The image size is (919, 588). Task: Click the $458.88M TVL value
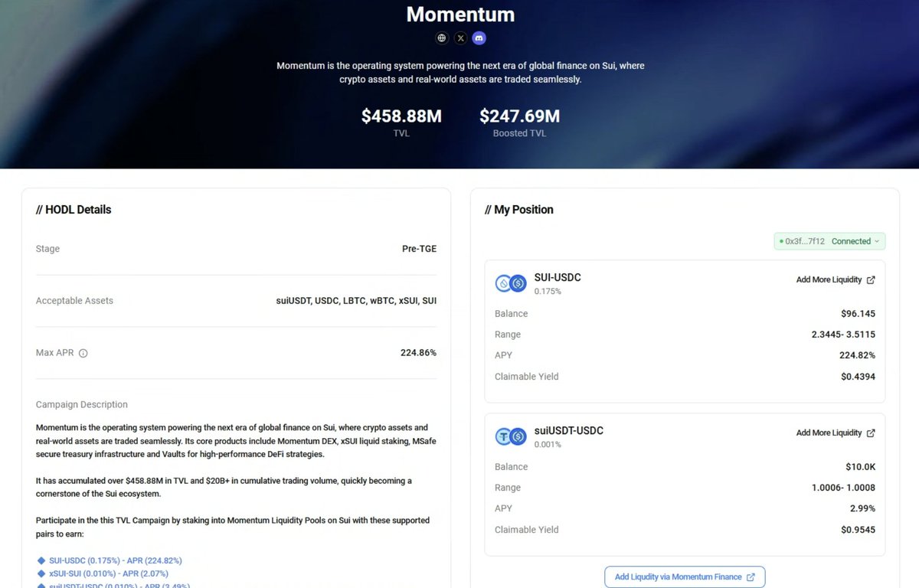[x=401, y=116]
